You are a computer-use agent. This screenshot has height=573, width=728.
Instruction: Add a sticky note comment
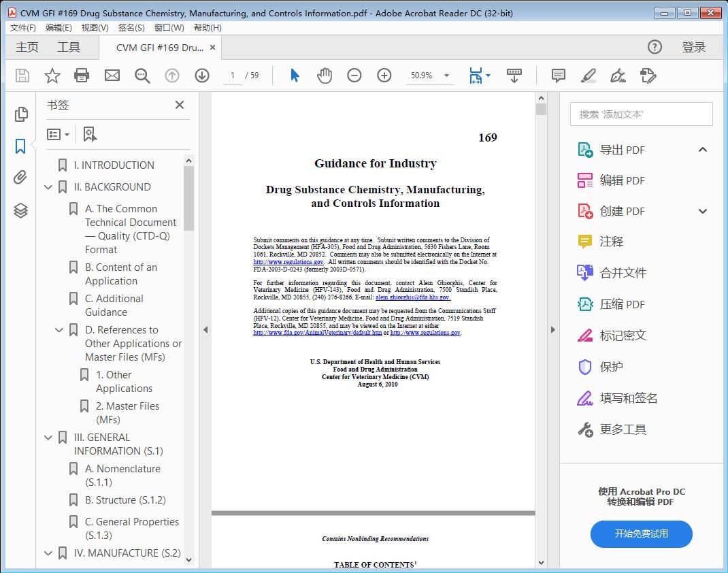click(x=558, y=76)
